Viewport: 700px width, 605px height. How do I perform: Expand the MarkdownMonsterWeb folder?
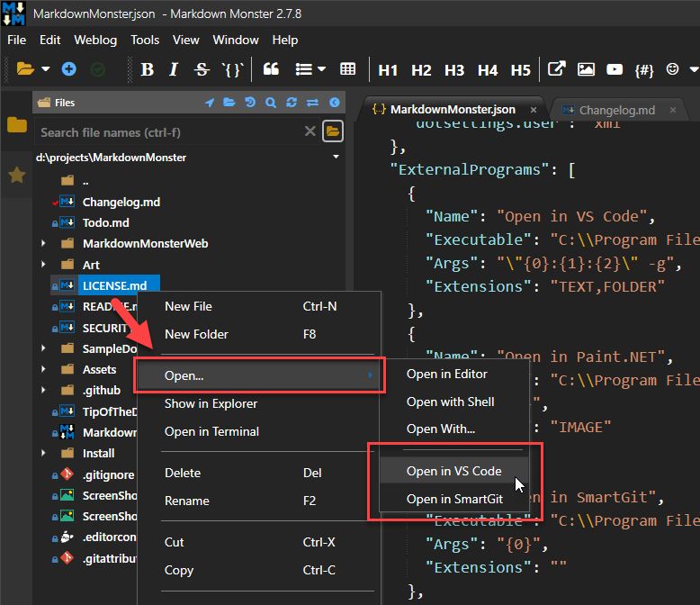coord(43,243)
